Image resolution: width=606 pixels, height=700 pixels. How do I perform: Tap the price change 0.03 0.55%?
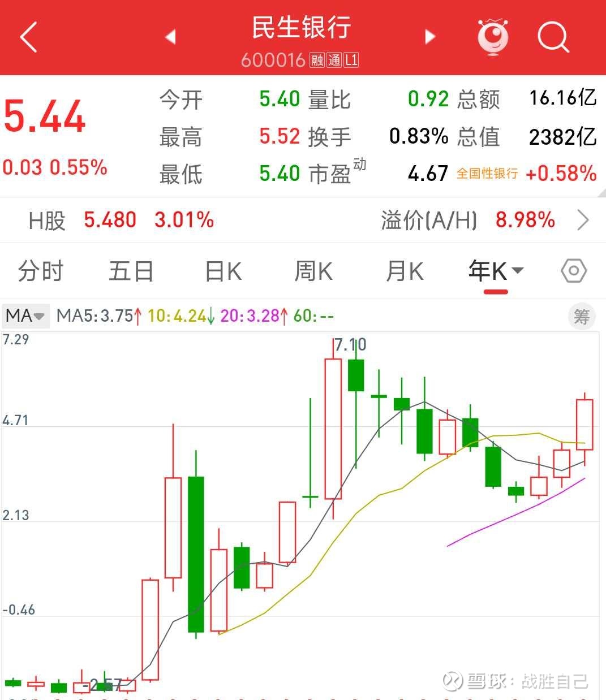pos(55,167)
